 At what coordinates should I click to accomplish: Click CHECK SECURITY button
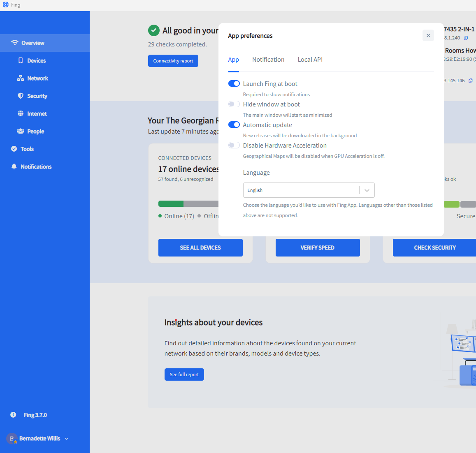click(x=434, y=247)
